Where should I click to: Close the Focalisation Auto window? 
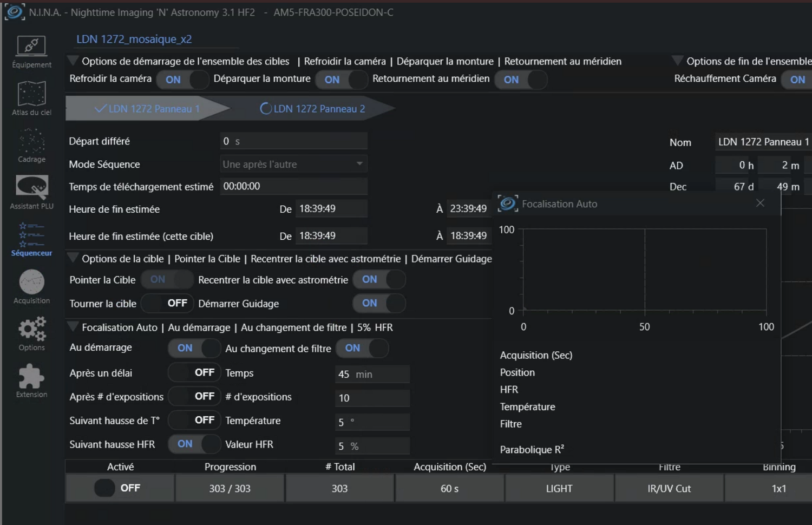(x=760, y=203)
